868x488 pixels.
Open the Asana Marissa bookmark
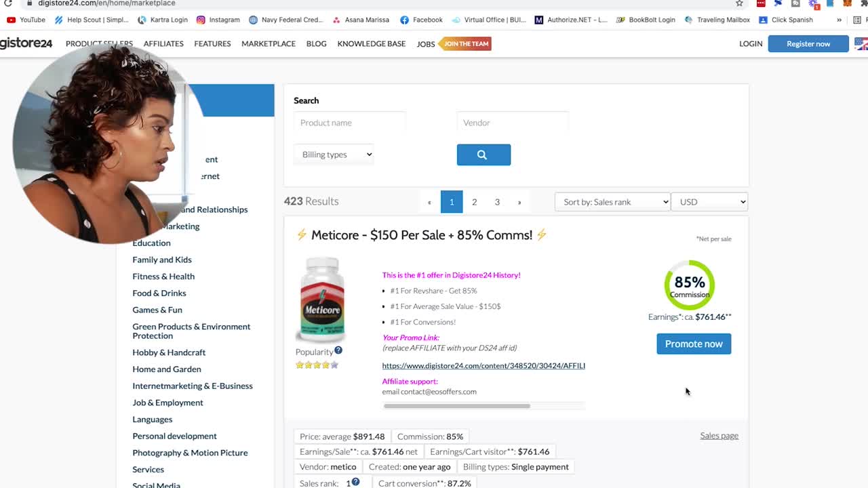360,20
